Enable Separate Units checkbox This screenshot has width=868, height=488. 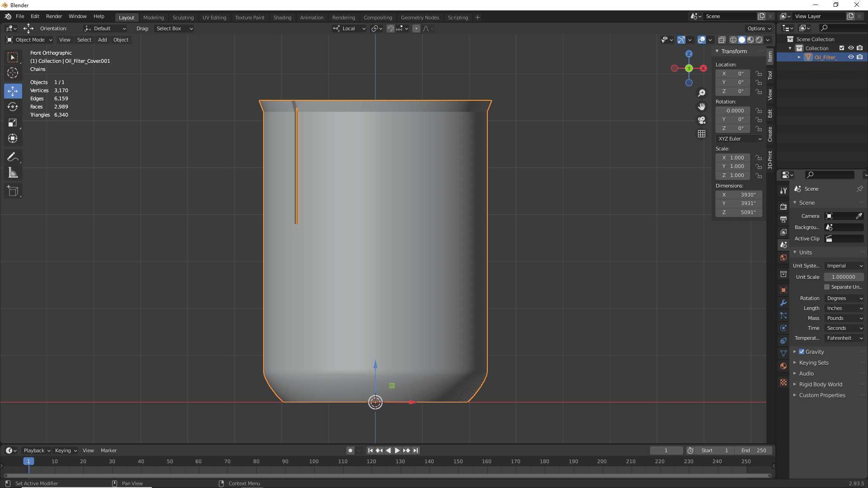pyautogui.click(x=827, y=287)
